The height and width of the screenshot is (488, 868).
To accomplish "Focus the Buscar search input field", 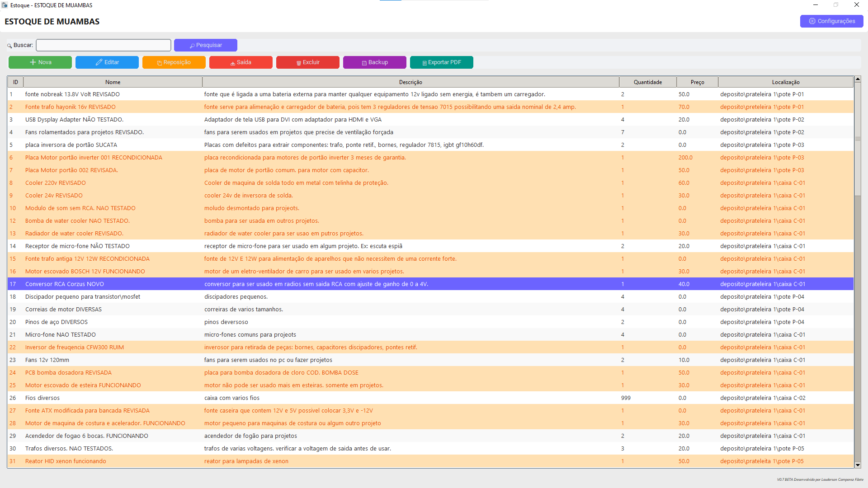I will (x=104, y=45).
